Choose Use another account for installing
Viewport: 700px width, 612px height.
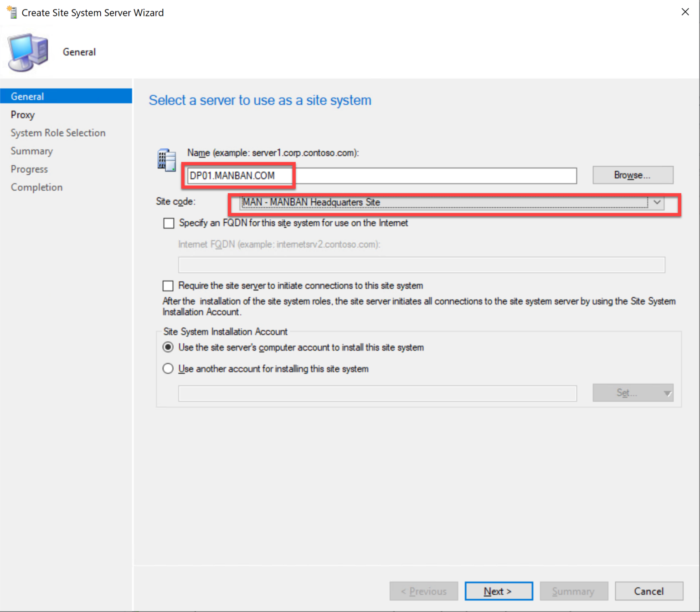point(168,369)
